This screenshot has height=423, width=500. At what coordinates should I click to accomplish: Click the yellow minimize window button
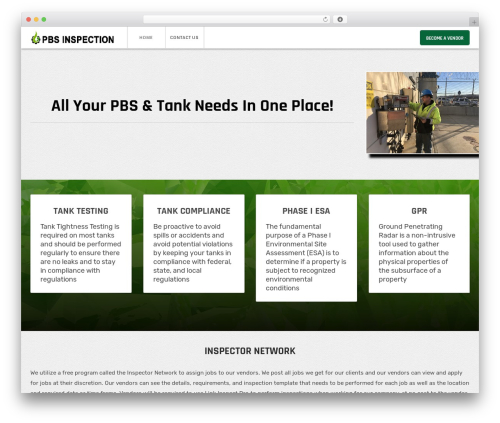click(36, 20)
